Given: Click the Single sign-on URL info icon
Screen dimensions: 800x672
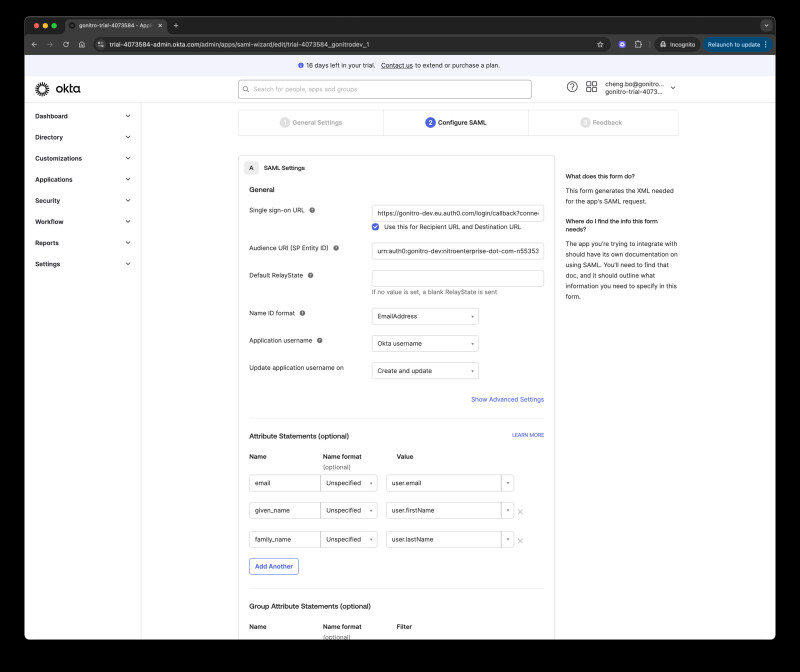Looking at the screenshot, I should tap(312, 210).
